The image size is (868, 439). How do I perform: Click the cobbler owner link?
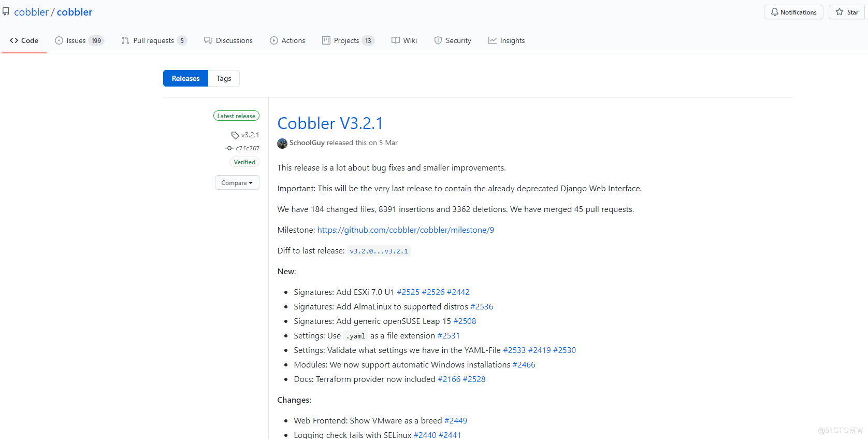coord(31,12)
